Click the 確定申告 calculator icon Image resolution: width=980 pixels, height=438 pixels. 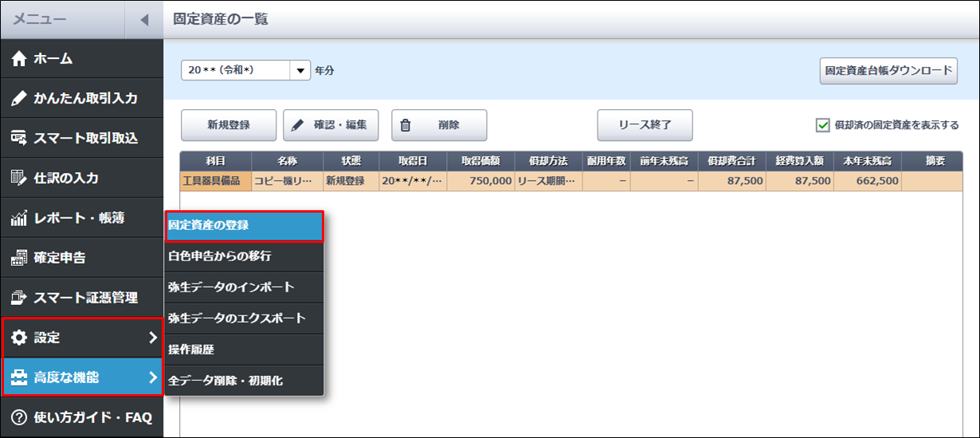pyautogui.click(x=19, y=258)
